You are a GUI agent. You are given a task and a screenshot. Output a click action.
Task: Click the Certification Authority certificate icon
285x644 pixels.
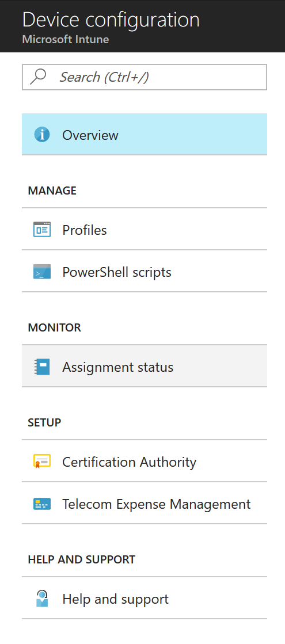point(42,462)
